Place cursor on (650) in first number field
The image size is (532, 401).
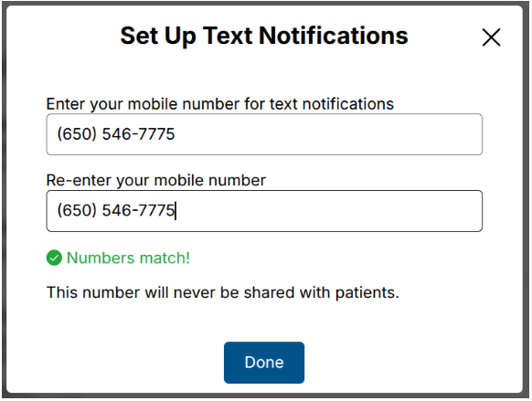click(77, 134)
